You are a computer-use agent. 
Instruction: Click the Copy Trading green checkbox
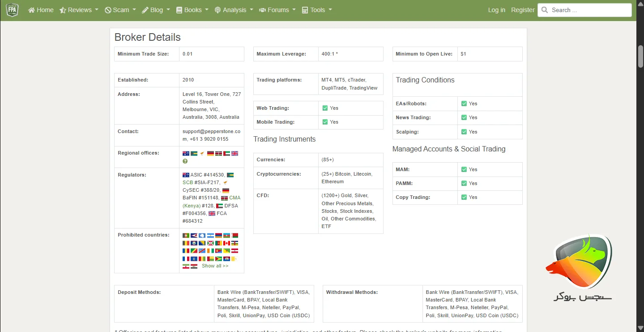(464, 197)
